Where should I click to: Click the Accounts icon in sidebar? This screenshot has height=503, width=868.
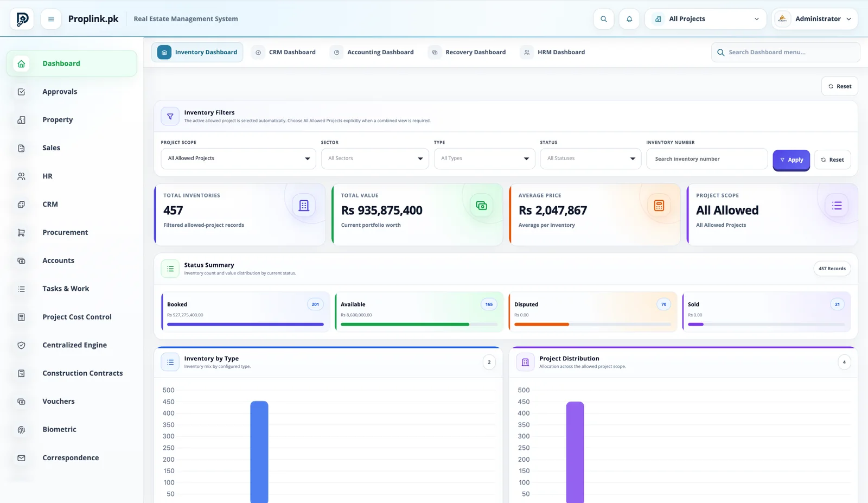(21, 261)
